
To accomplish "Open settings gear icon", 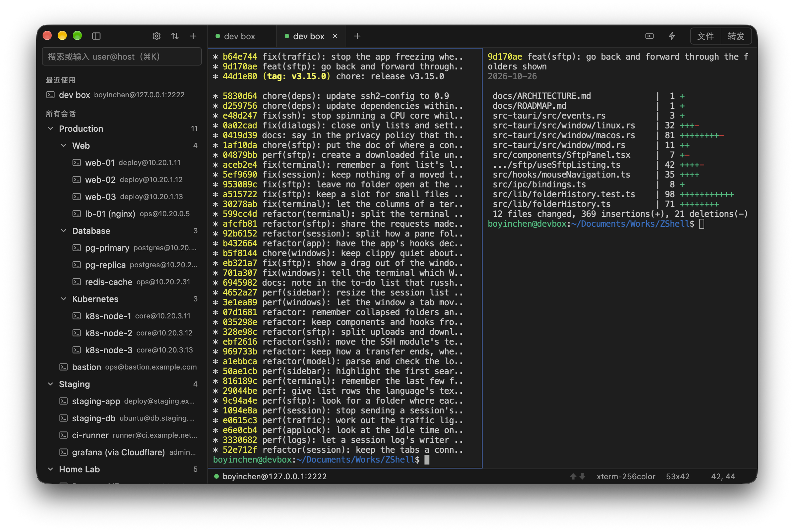I will [156, 36].
